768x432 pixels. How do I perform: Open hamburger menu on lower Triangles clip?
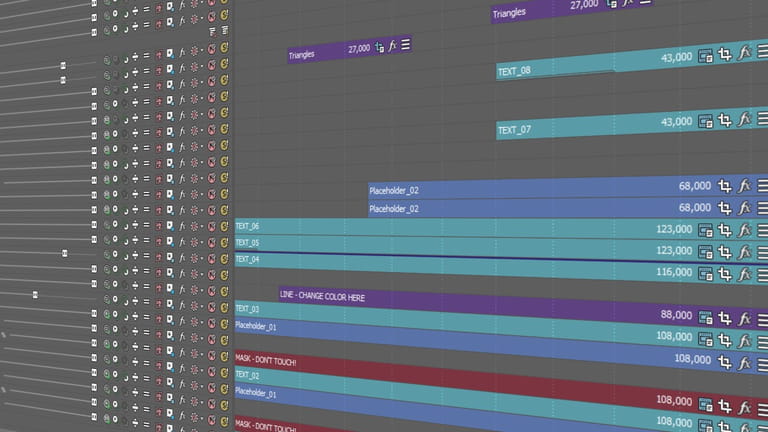[406, 44]
